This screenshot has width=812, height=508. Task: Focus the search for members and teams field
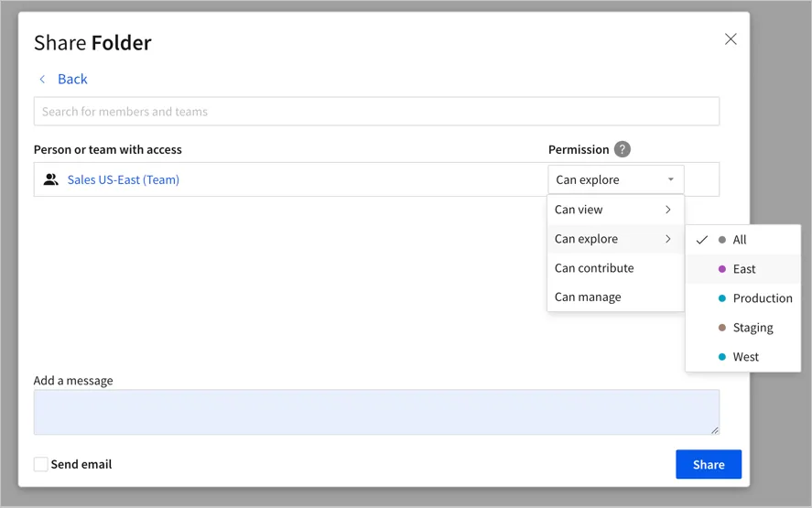click(x=376, y=112)
